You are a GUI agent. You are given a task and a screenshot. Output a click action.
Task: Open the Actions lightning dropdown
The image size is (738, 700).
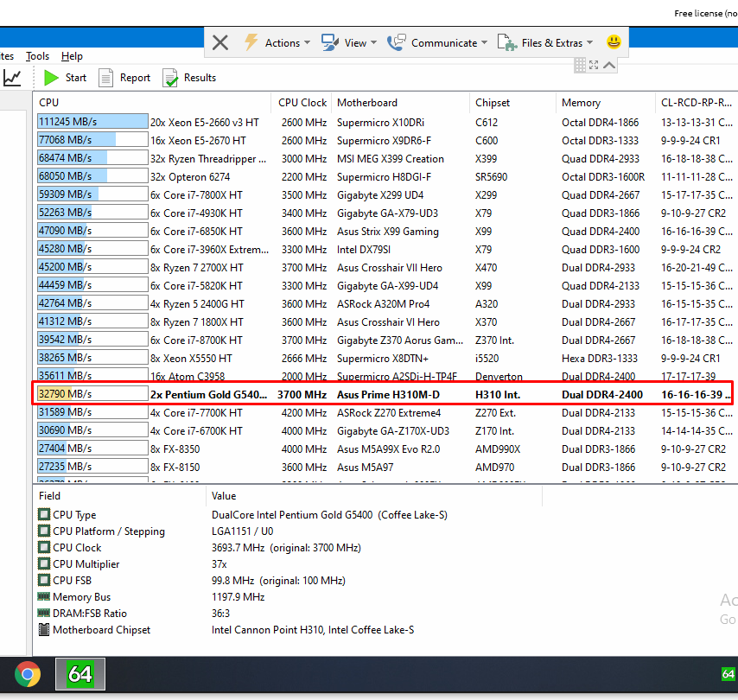(277, 43)
